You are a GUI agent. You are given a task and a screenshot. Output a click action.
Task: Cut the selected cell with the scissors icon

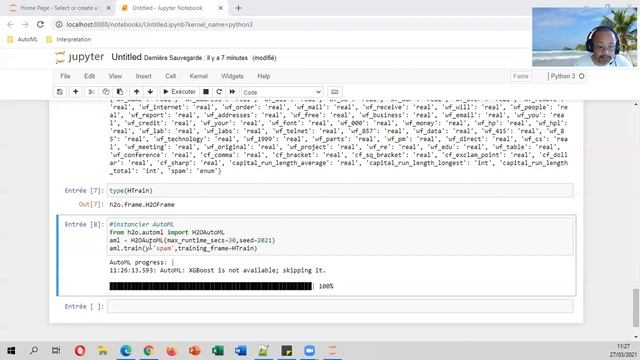pos(91,92)
